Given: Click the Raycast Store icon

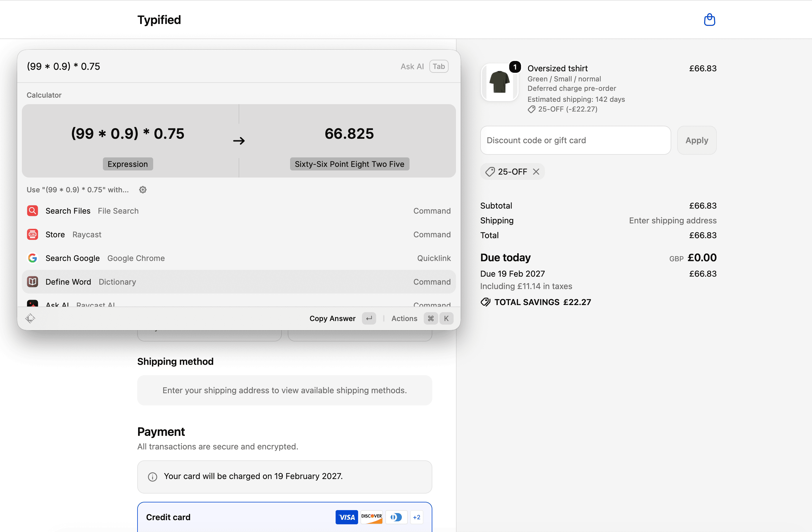Looking at the screenshot, I should click(x=33, y=234).
